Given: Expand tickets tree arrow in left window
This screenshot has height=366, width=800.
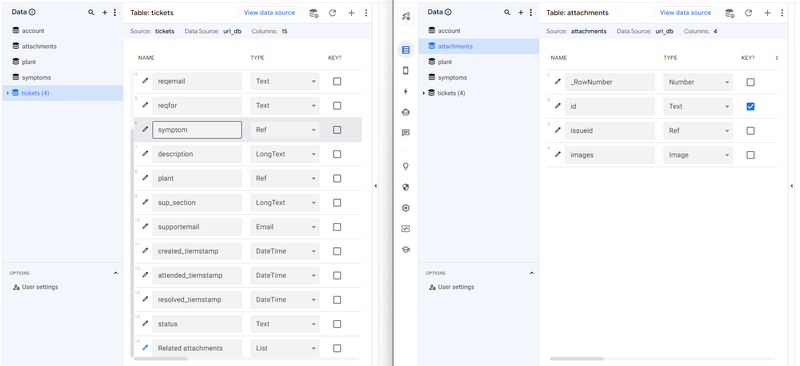Looking at the screenshot, I should pos(7,93).
